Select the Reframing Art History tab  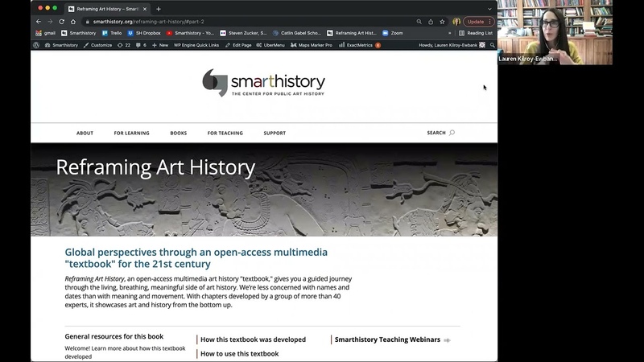(108, 9)
